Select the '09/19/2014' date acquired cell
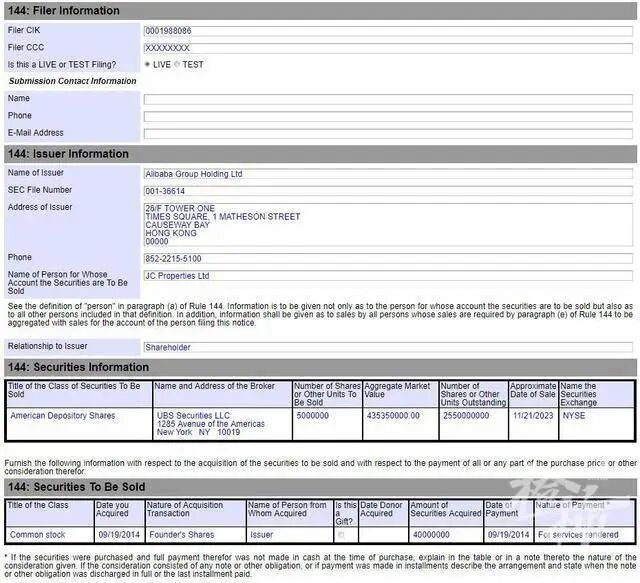 [x=120, y=535]
